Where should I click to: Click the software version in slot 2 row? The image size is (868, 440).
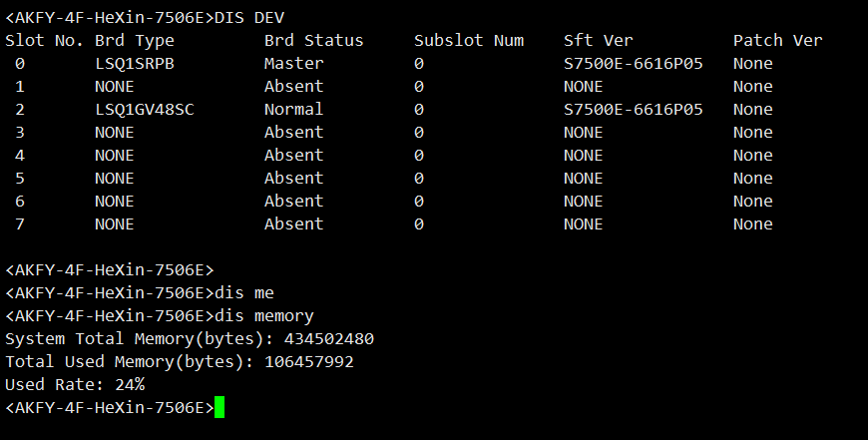pyautogui.click(x=634, y=110)
